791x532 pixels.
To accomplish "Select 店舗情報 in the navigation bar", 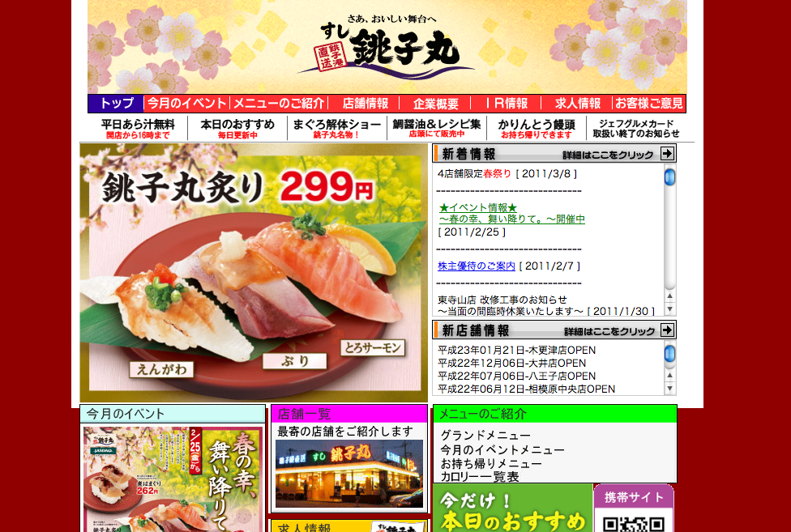I will click(366, 104).
